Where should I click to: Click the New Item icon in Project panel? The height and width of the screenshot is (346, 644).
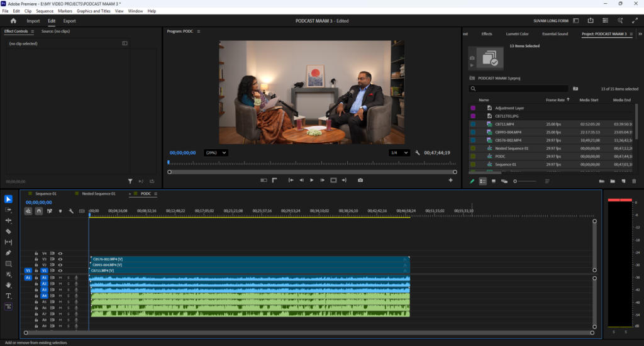[x=623, y=181]
